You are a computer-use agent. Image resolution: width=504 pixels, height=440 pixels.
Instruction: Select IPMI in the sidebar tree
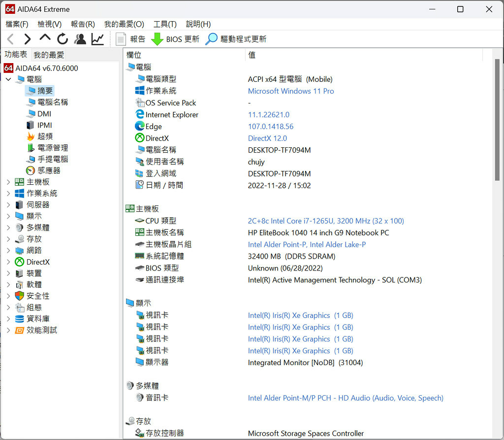point(39,125)
